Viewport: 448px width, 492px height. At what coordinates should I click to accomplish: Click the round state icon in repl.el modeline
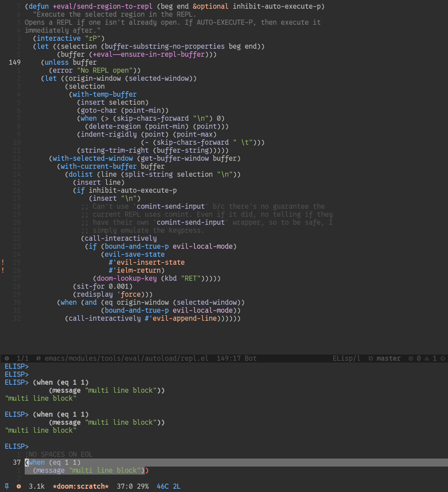pyautogui.click(x=7, y=358)
